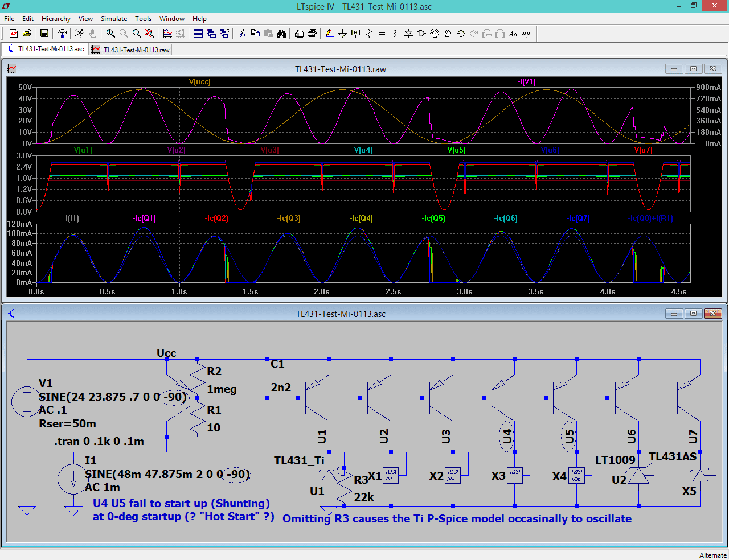
Task: Select the Diode placement tool
Action: pos(408,34)
